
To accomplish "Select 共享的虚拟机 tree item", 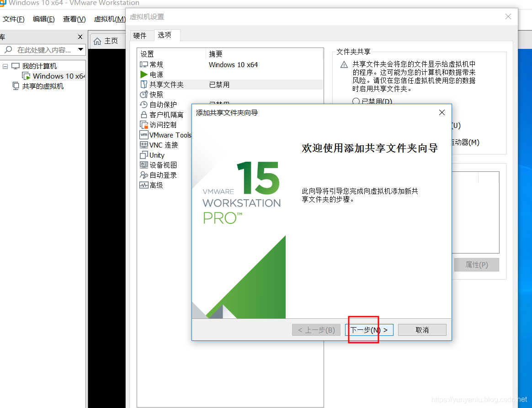I will point(43,86).
